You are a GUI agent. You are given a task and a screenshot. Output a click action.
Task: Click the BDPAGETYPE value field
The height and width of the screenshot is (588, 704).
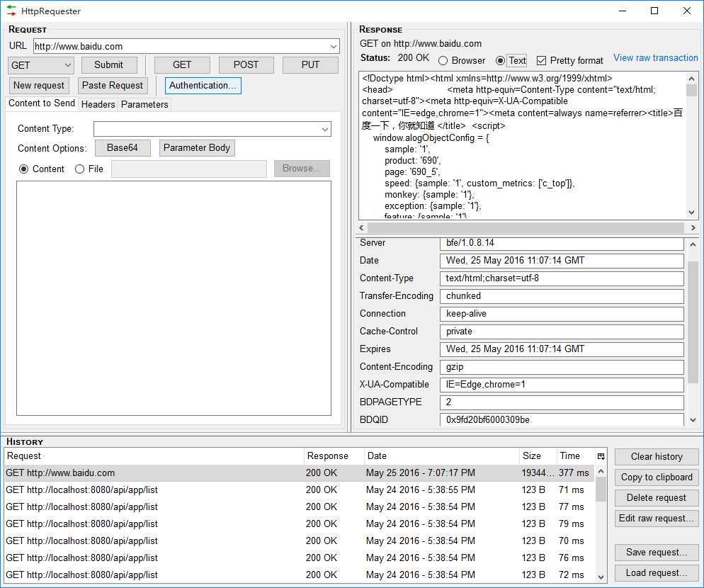(x=562, y=402)
